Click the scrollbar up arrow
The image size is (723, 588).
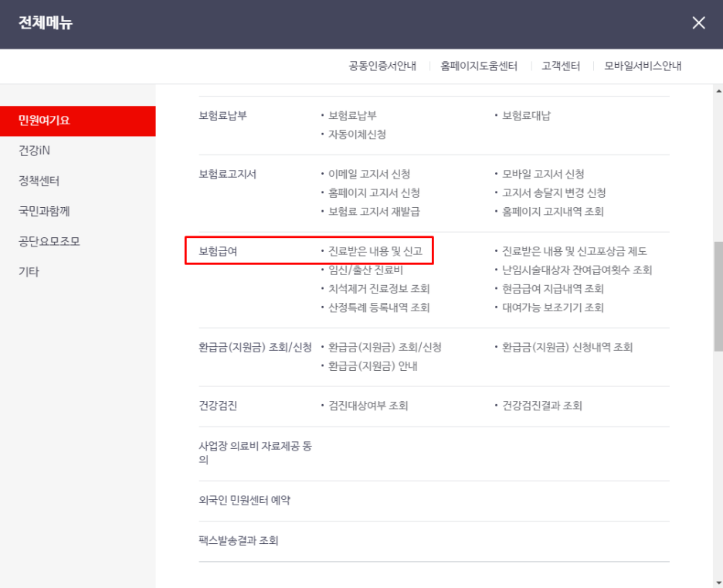[x=718, y=91]
